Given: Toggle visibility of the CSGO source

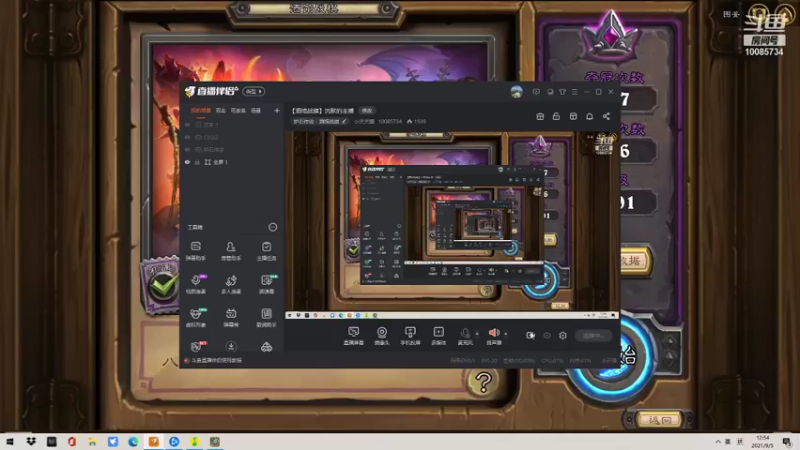Looking at the screenshot, I should coord(187,137).
